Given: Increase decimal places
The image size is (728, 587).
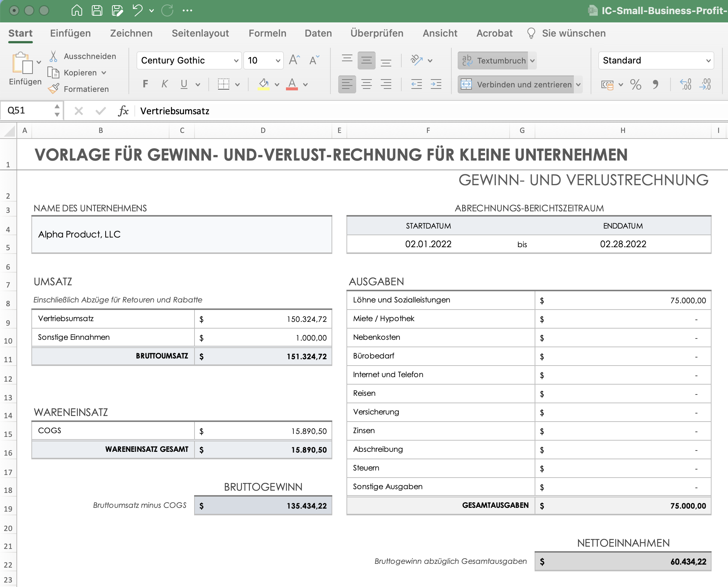Looking at the screenshot, I should (685, 84).
